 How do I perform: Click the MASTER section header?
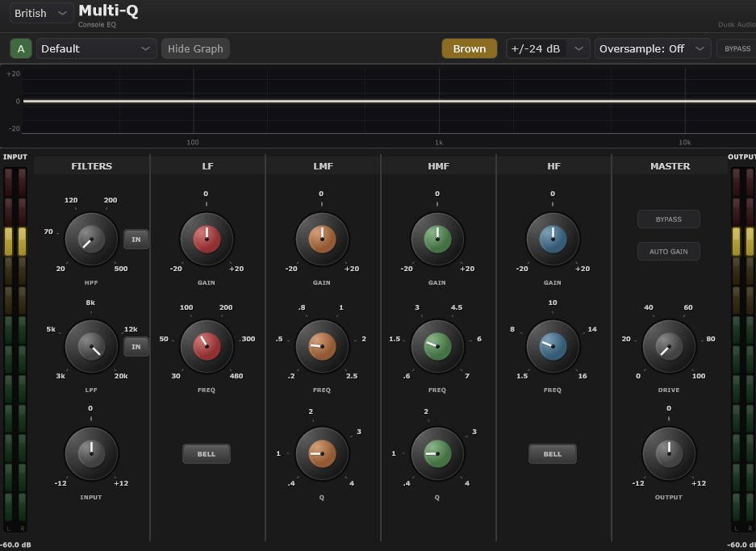coord(670,166)
